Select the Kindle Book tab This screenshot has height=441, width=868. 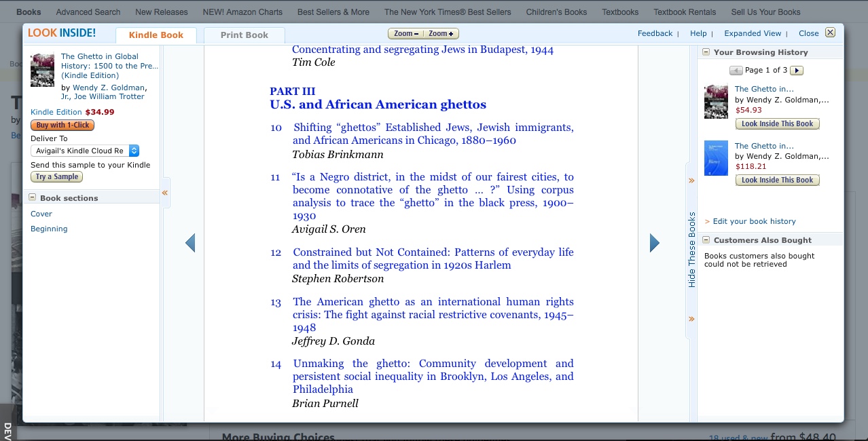[156, 35]
